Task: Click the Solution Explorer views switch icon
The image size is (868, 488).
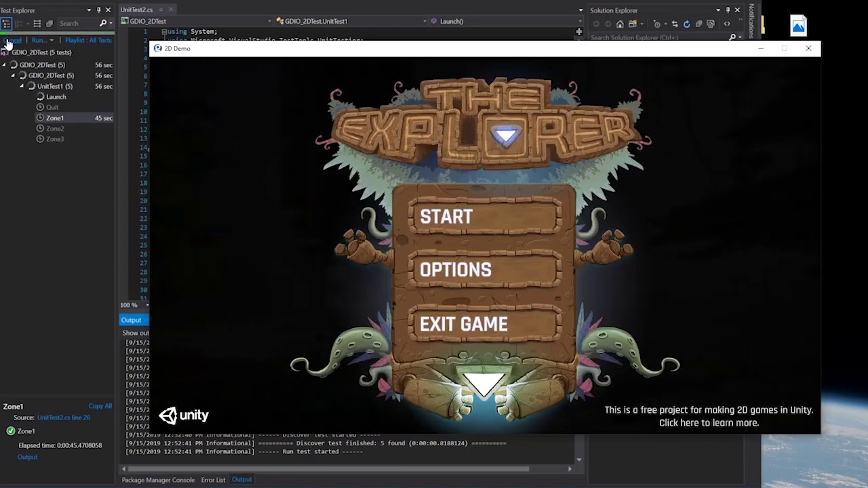Action: pyautogui.click(x=632, y=24)
